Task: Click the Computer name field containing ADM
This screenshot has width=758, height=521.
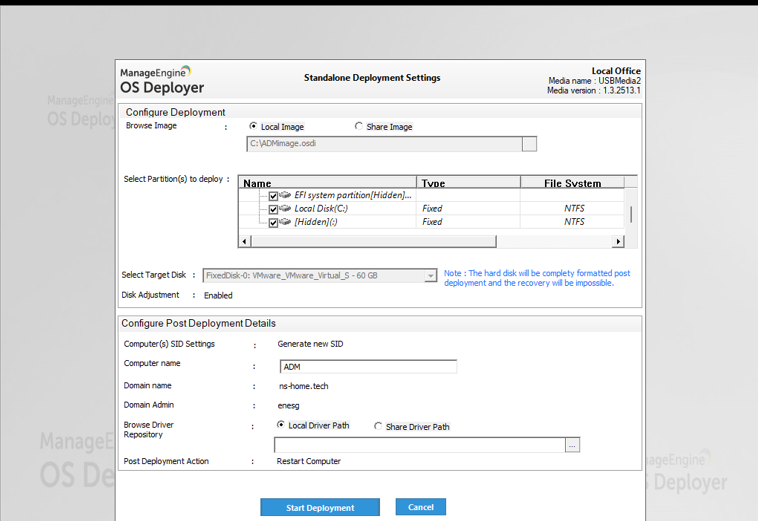Action: (x=368, y=367)
